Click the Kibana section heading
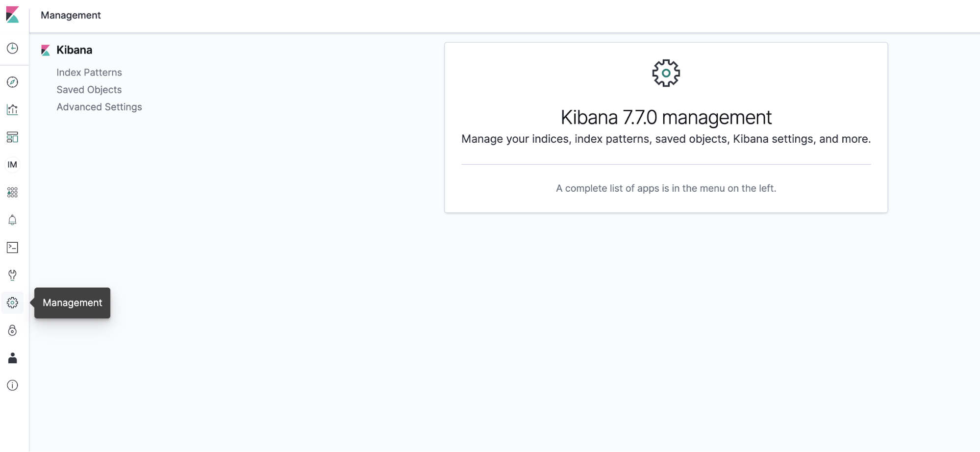Screen dimensions: 980x452 click(x=75, y=50)
